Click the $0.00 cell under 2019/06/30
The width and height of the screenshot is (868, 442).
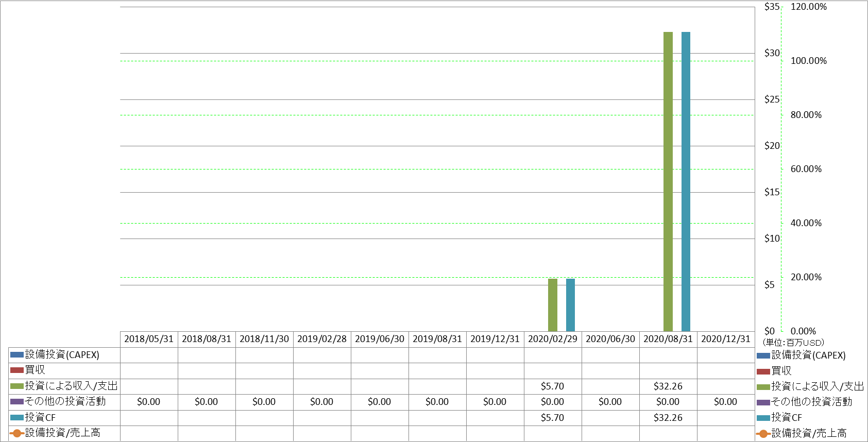(380, 402)
